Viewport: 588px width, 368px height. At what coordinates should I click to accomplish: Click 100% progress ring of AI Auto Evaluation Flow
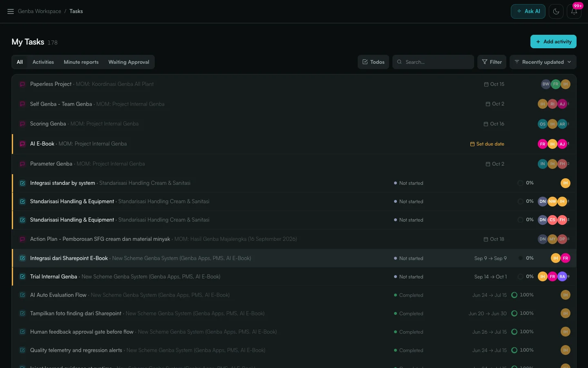[514, 295]
